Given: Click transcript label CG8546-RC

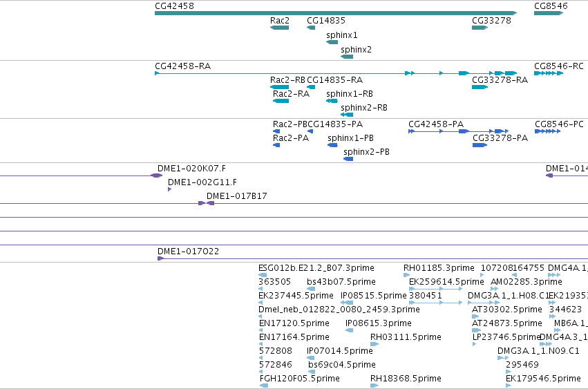Looking at the screenshot, I should [x=559, y=66].
